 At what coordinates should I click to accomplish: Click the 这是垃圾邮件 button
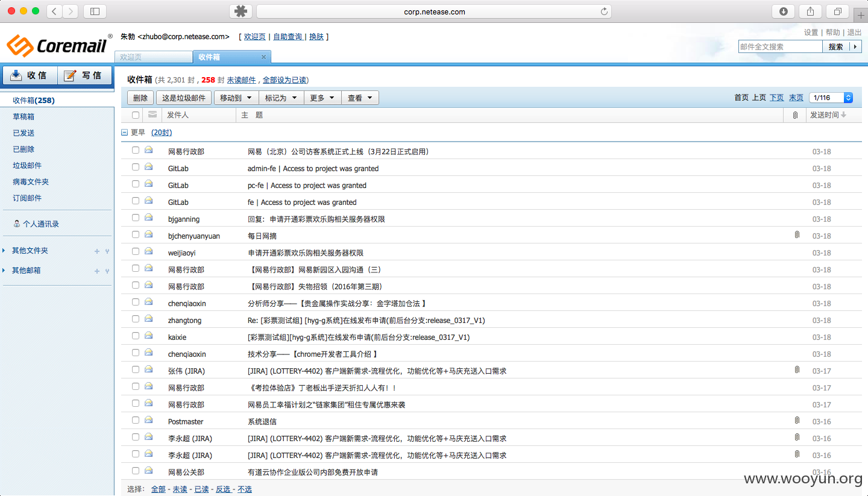tap(184, 98)
